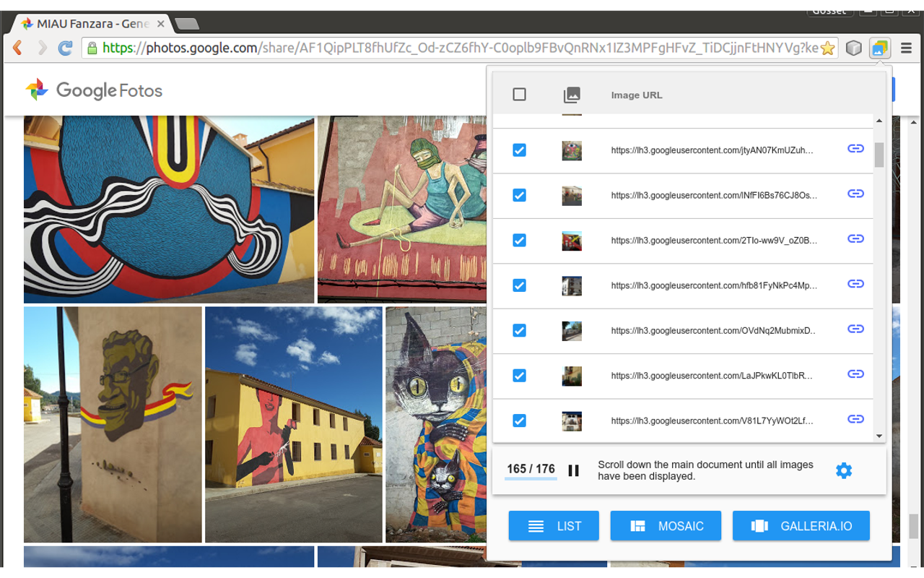Image resolution: width=924 pixels, height=578 pixels.
Task: Open link icon for the 2TIo-ww9V_oZ0B URL
Action: tap(855, 239)
